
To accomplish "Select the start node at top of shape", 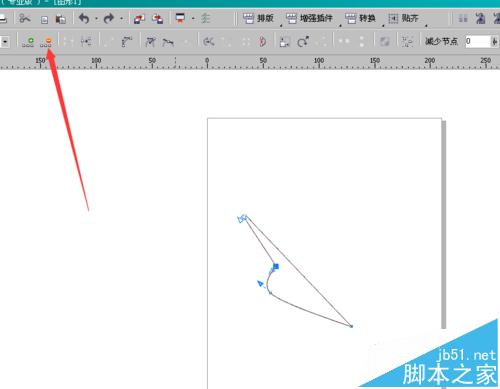I will (x=244, y=218).
